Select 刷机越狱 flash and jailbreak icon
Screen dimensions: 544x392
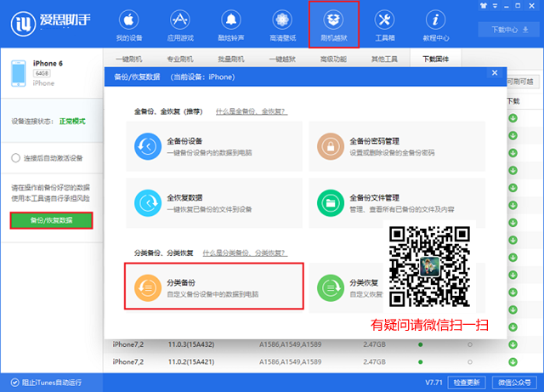tap(333, 20)
